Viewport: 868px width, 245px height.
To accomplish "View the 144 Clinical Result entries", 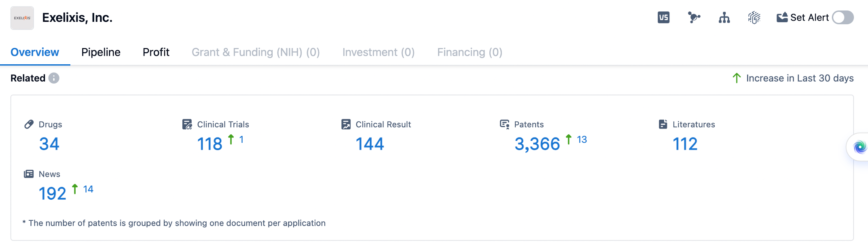I will [x=369, y=144].
